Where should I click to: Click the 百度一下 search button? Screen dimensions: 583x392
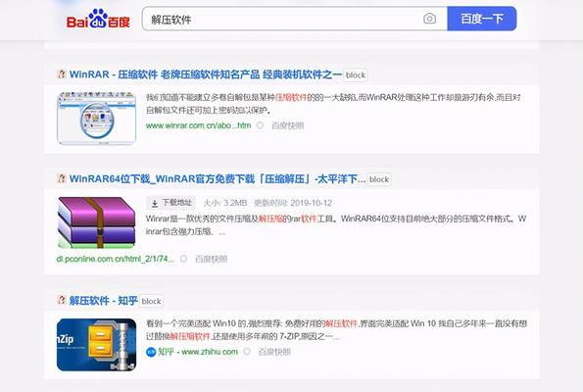click(x=482, y=19)
